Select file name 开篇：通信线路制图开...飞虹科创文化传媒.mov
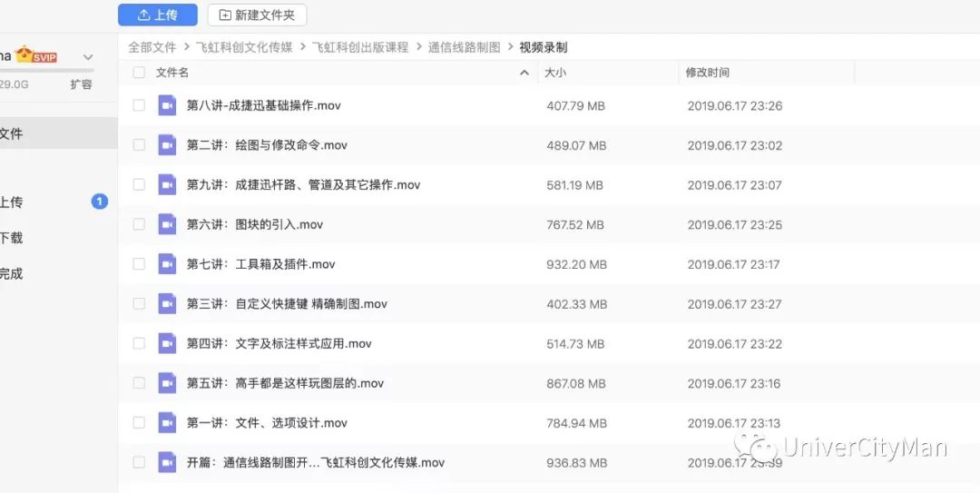980x493 pixels. click(x=316, y=463)
